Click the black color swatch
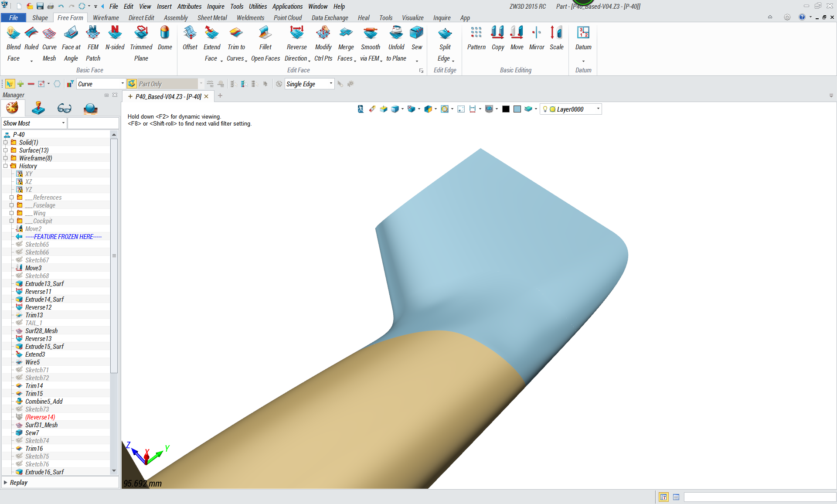The height and width of the screenshot is (504, 837). pyautogui.click(x=506, y=109)
